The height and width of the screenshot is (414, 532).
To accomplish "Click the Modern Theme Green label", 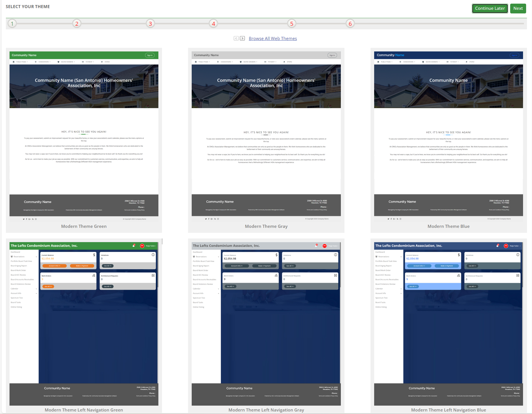I will pos(84,226).
